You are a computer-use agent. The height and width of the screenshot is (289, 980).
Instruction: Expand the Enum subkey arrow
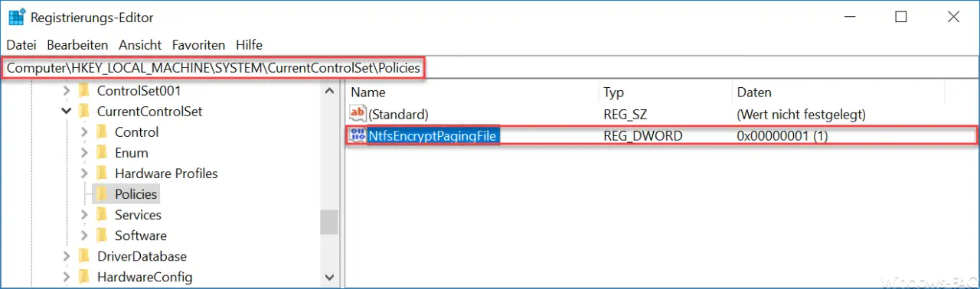(x=84, y=153)
